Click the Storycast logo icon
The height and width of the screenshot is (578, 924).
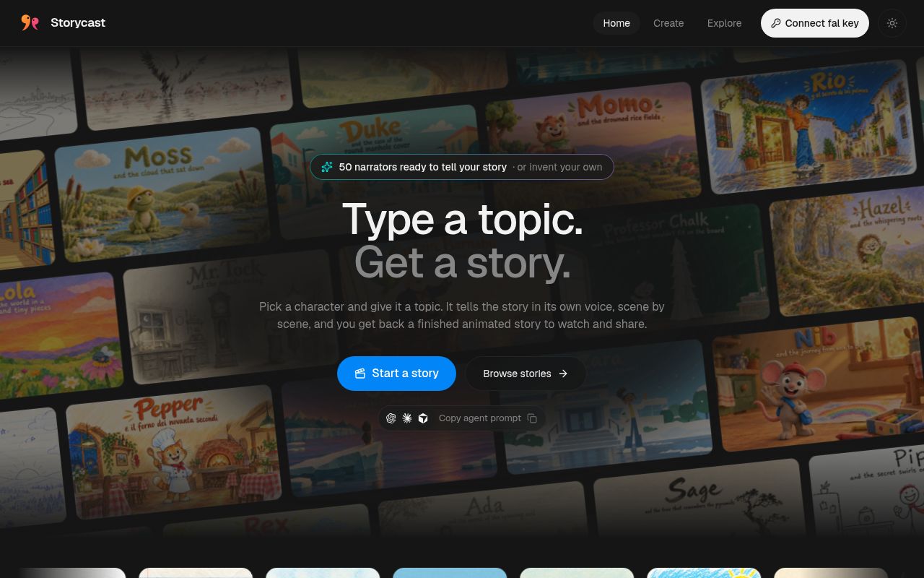(x=30, y=23)
